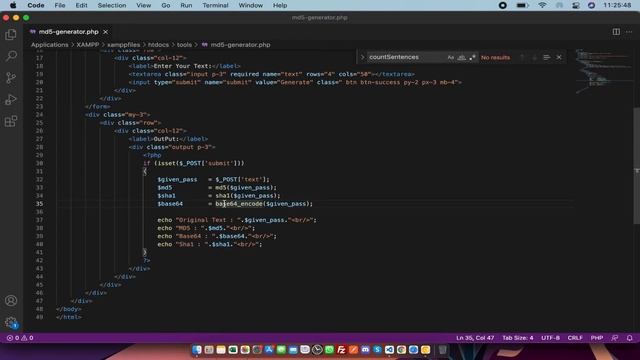Viewport: 640px width, 360px height.
Task: Open the Run and Debug view
Action: click(11, 99)
